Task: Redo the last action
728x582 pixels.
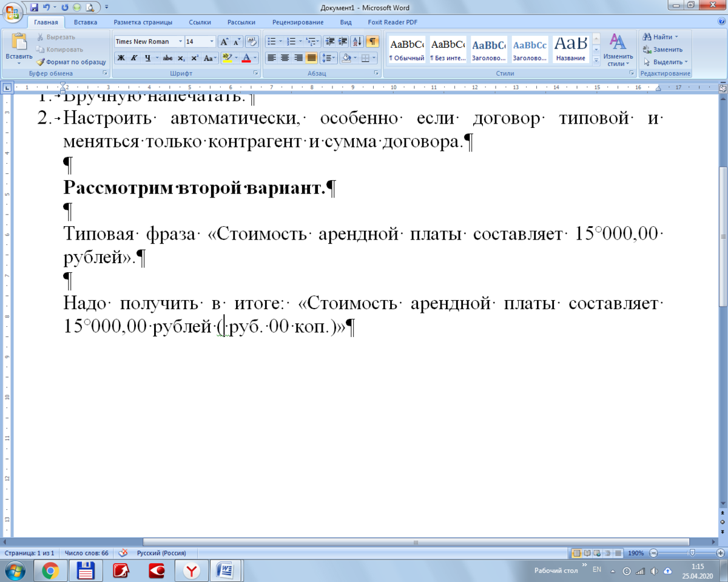Action: pyautogui.click(x=65, y=8)
